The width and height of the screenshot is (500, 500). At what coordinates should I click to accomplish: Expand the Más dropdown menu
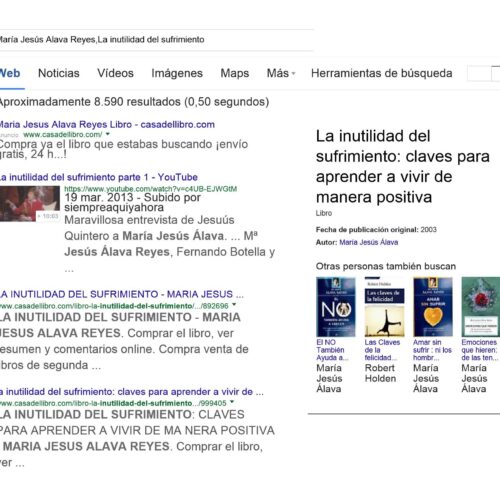point(281,73)
